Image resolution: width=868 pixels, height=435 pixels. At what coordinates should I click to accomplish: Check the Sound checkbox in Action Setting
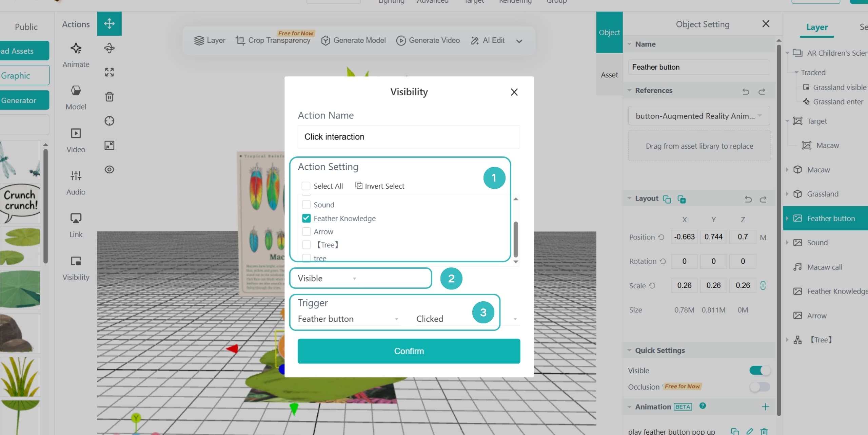[306, 205]
